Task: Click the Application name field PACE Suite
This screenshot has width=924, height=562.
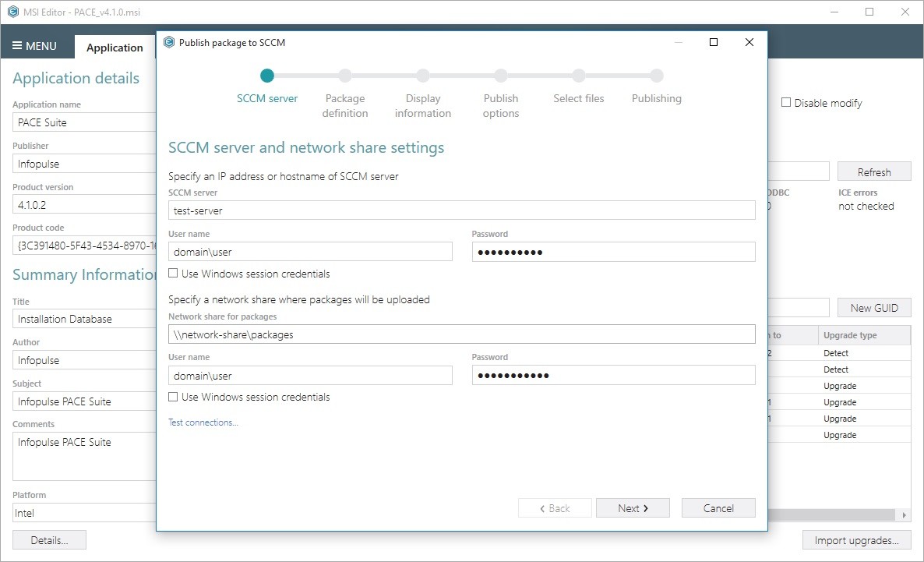Action: pos(84,122)
